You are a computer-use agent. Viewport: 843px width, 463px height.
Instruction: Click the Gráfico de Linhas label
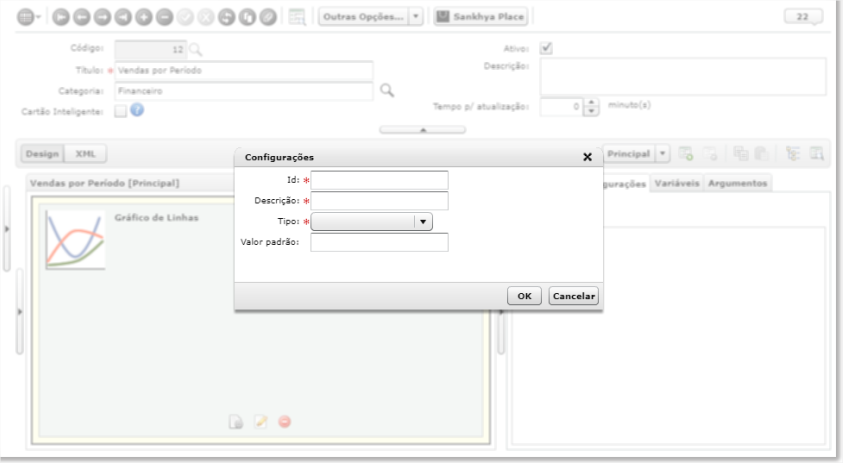pyautogui.click(x=156, y=218)
